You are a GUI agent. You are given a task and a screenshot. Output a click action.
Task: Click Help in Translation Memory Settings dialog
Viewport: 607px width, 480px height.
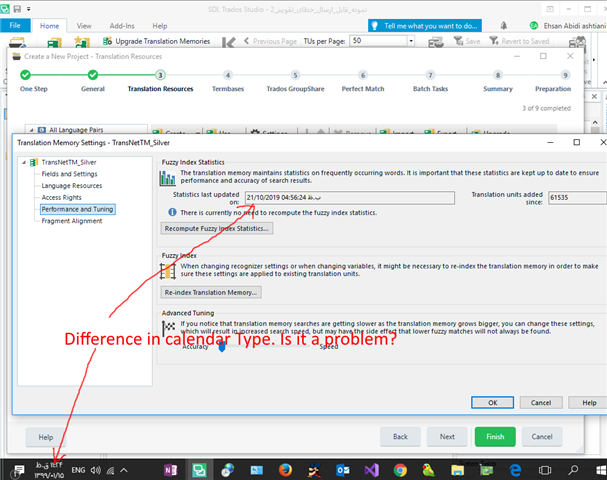pyautogui.click(x=589, y=403)
